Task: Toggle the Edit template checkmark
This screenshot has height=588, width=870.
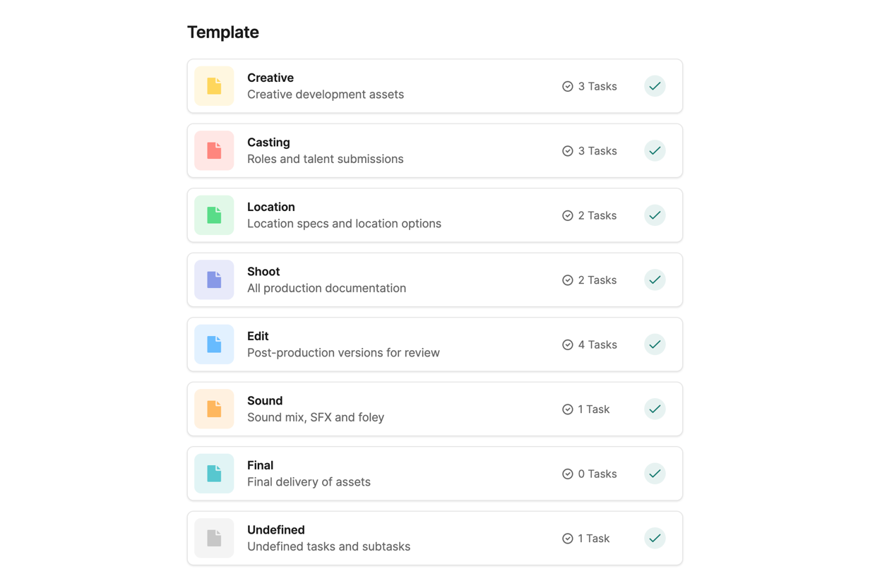Action: (655, 344)
